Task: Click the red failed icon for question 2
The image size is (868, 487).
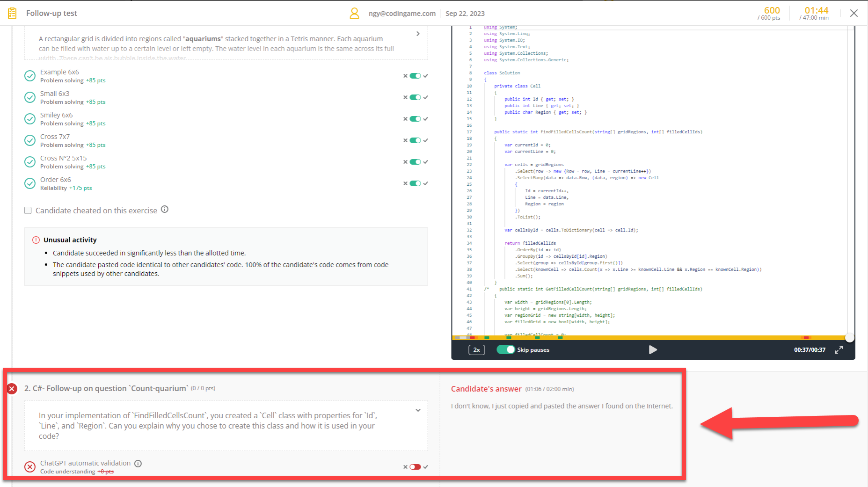Action: coord(12,389)
